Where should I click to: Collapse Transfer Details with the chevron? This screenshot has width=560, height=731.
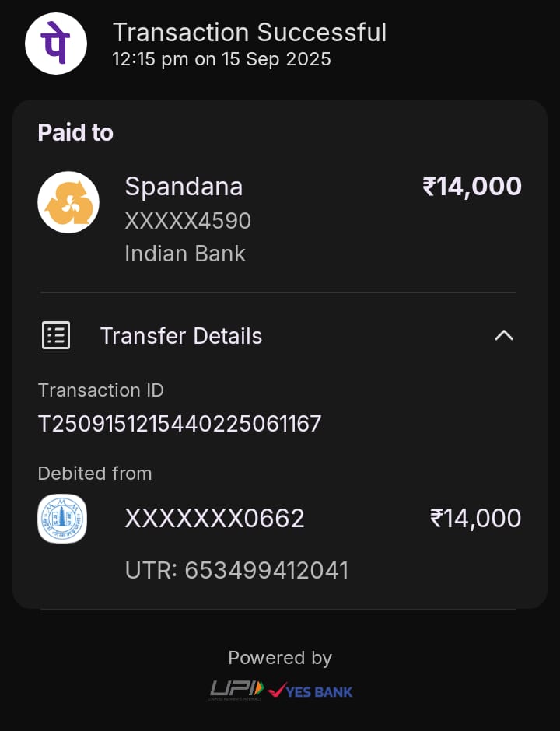504,335
